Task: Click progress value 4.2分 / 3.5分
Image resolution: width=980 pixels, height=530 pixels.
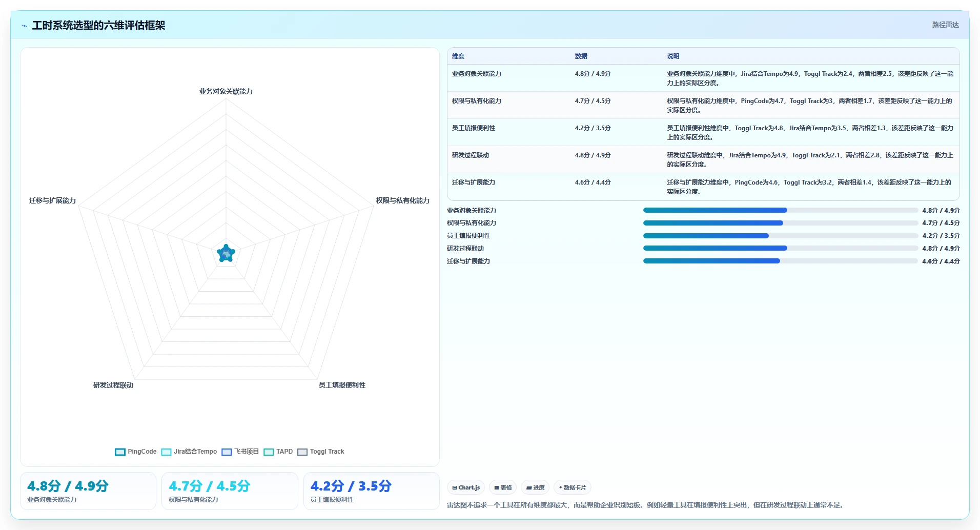Action: [941, 236]
